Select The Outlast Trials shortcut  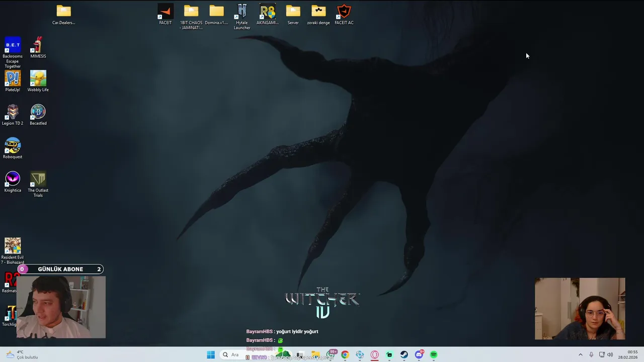point(38,184)
